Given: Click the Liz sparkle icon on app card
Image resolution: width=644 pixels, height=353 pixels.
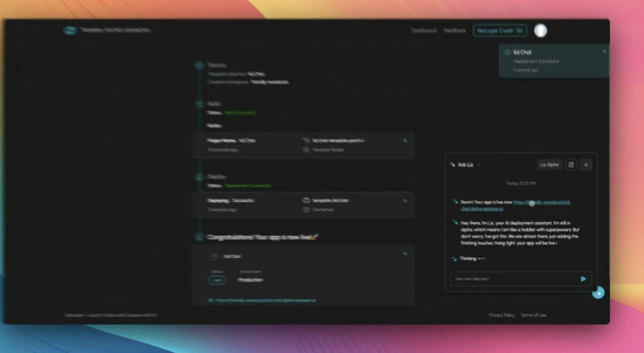Looking at the screenshot, I should pos(405,254).
